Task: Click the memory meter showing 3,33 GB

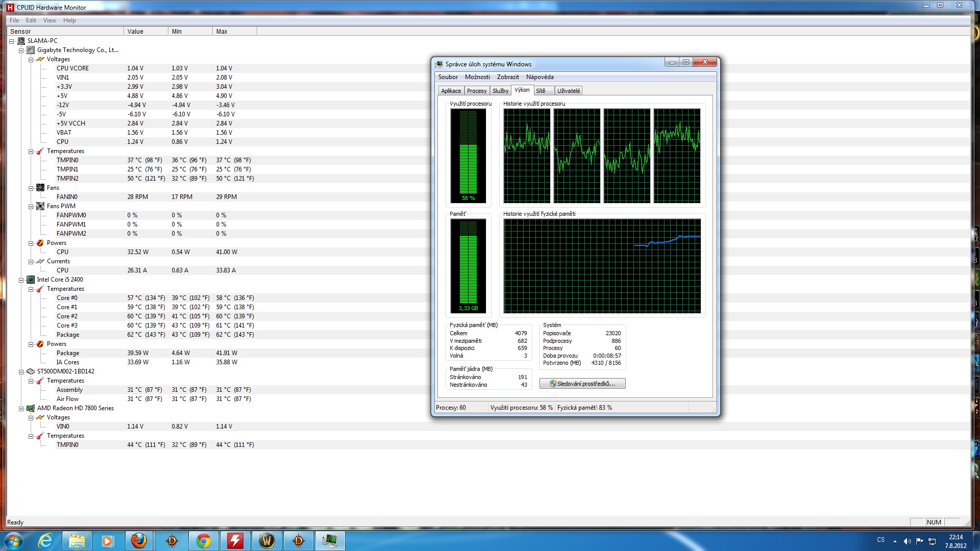Action: coord(468,266)
